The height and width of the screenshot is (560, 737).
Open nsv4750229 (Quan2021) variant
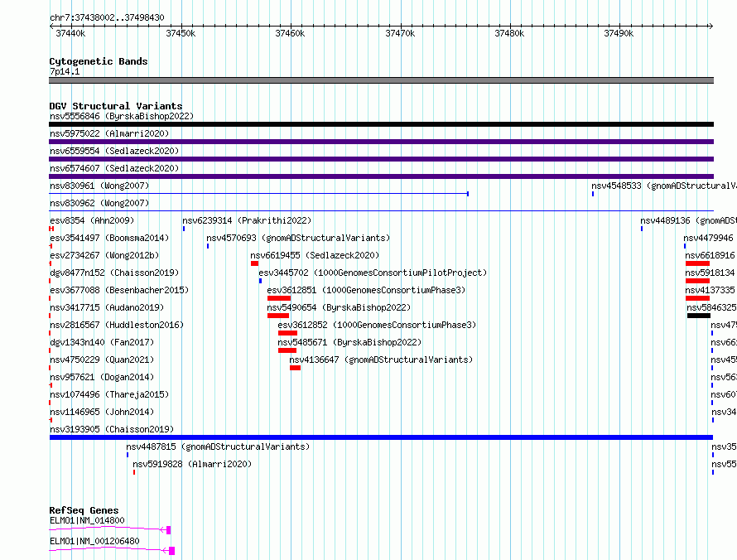(x=102, y=360)
